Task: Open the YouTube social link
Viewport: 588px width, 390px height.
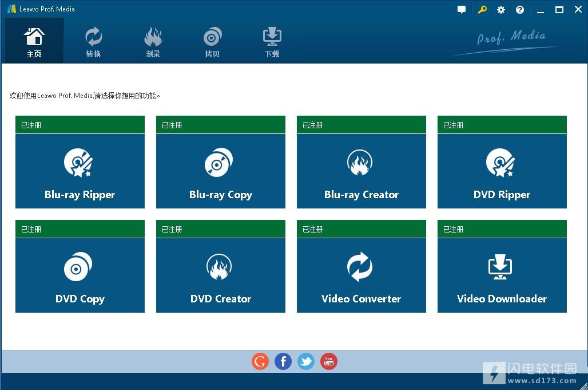Action: [329, 361]
